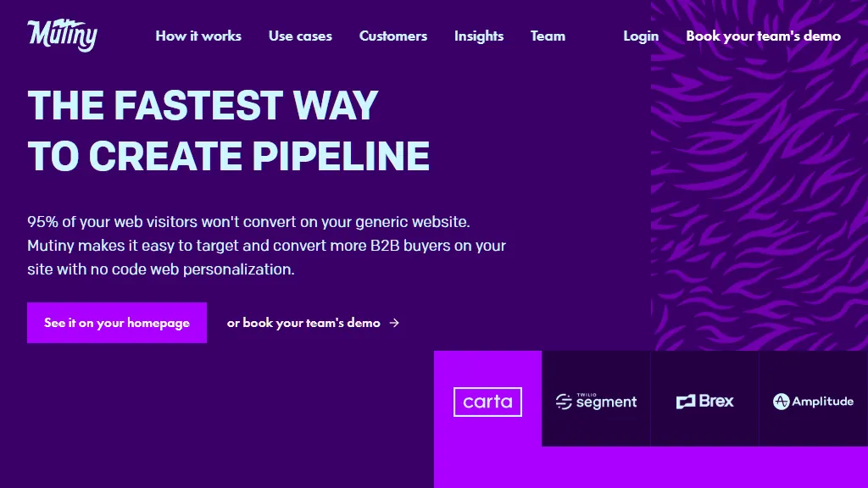Click the 'Mutiny makes it easy' sentence
This screenshot has width=868, height=488.
[x=266, y=246]
